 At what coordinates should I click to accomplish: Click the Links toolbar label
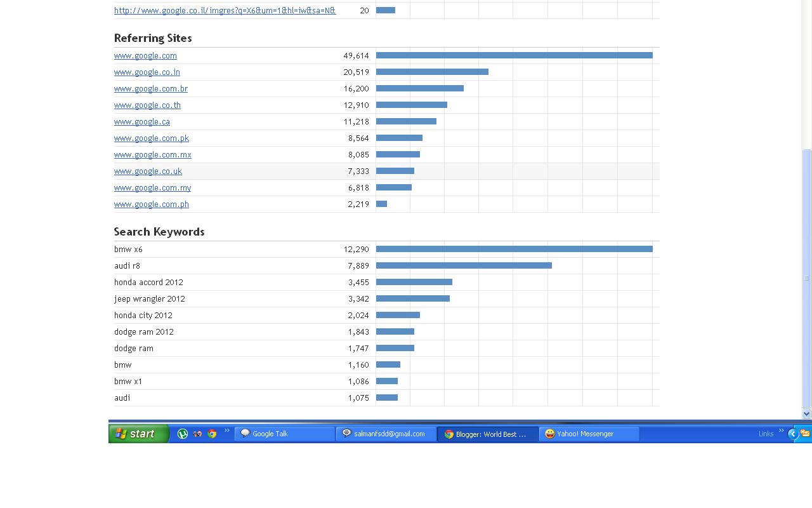point(766,434)
